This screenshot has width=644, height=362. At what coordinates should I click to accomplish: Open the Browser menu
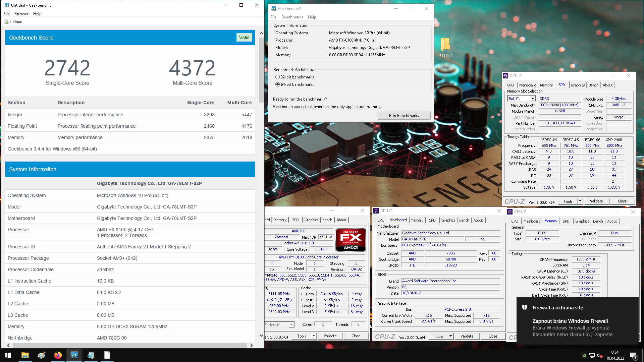[21, 14]
